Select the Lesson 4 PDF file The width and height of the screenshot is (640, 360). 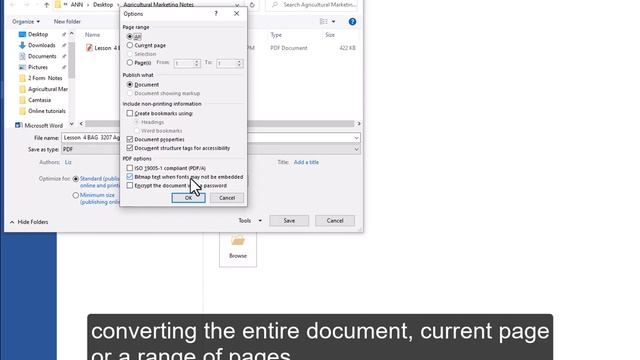tap(102, 48)
